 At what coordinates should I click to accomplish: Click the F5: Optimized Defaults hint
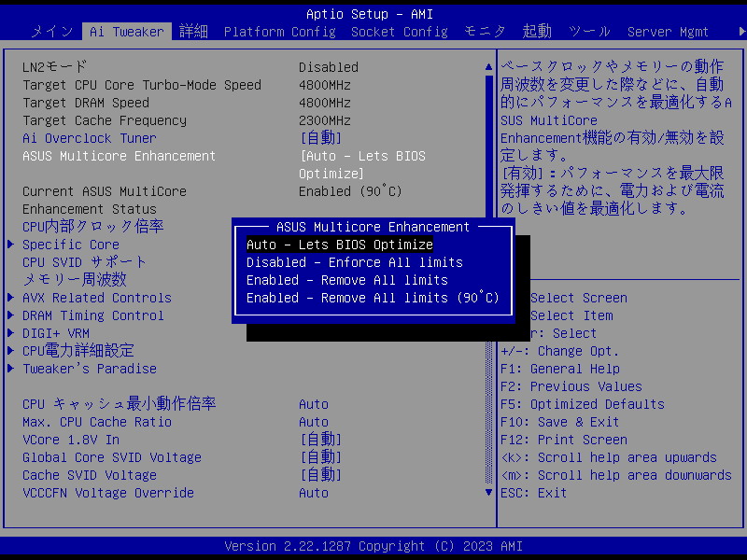(582, 404)
